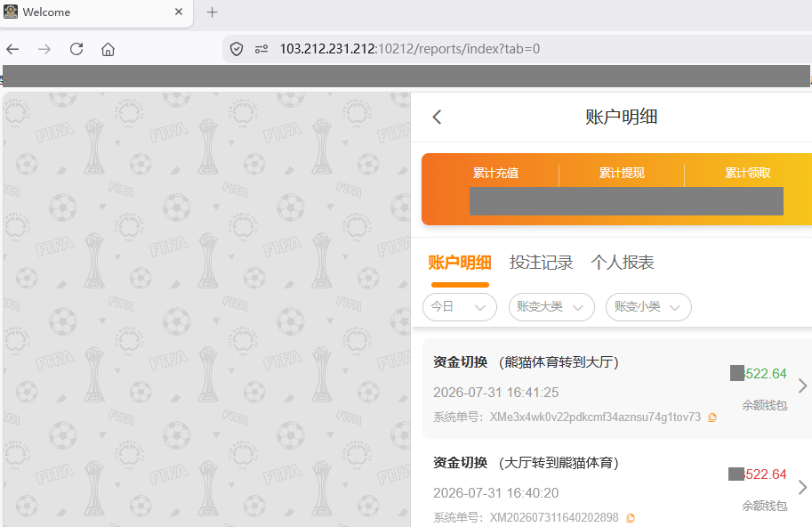Image resolution: width=812 pixels, height=527 pixels.
Task: Reload the page with the refresh icon
Action: 76,49
